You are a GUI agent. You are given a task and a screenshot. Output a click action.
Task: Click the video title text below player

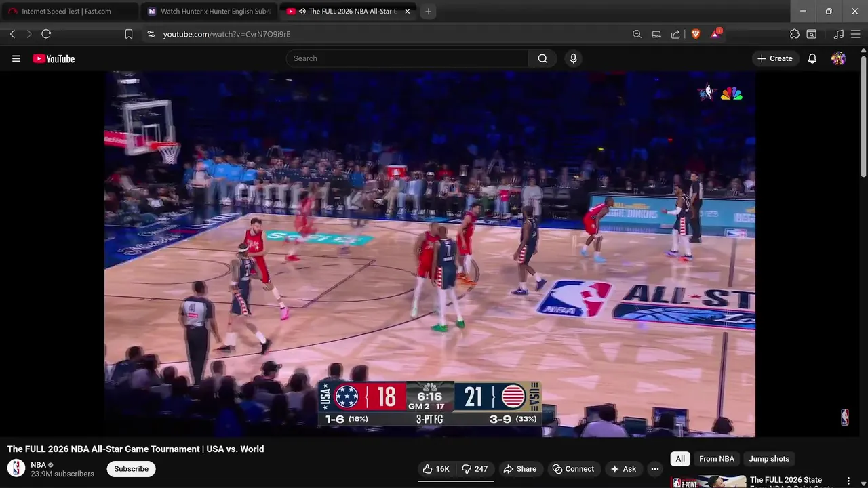(x=136, y=449)
